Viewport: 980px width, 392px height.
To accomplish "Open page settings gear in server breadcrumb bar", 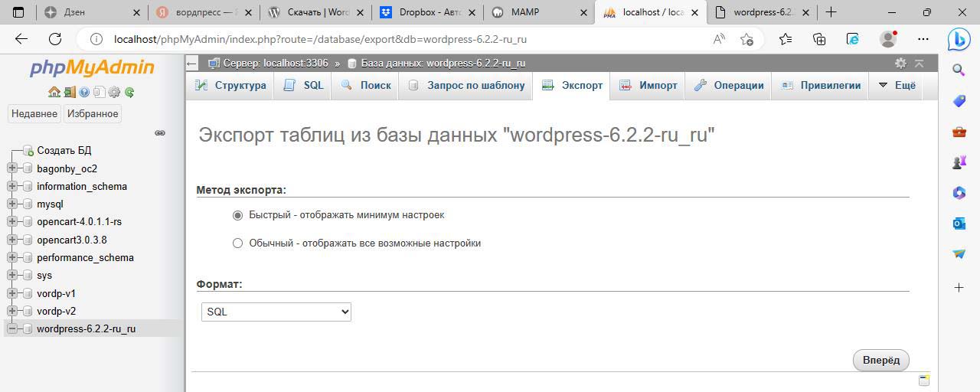I will pos(900,64).
